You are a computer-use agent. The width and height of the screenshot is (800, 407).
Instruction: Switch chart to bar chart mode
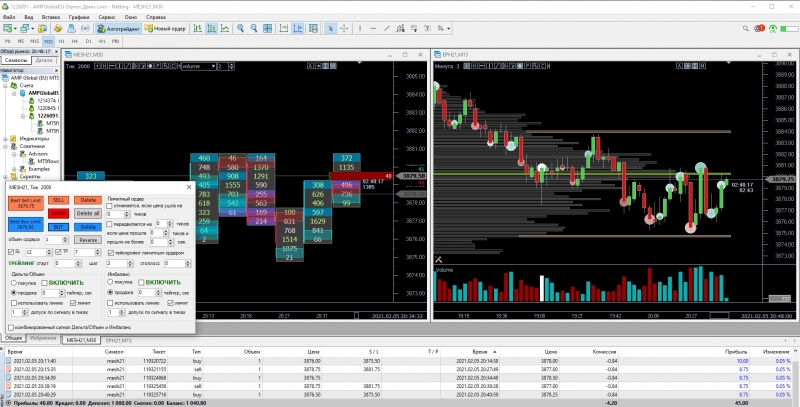198,29
